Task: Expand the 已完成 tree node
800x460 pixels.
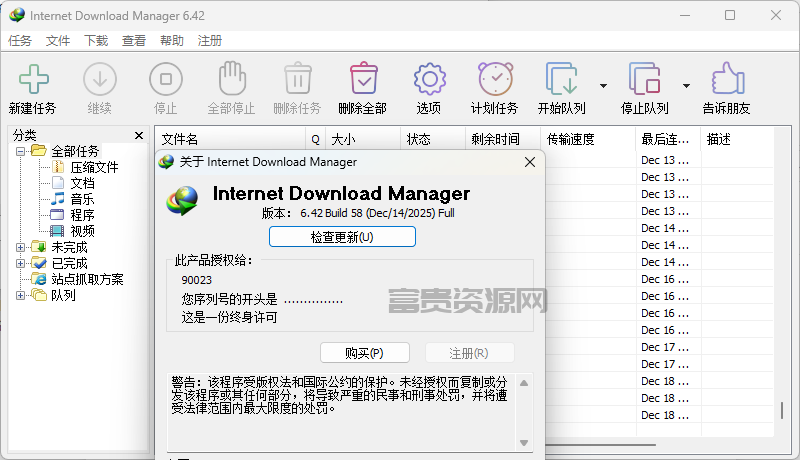Action: (x=20, y=263)
